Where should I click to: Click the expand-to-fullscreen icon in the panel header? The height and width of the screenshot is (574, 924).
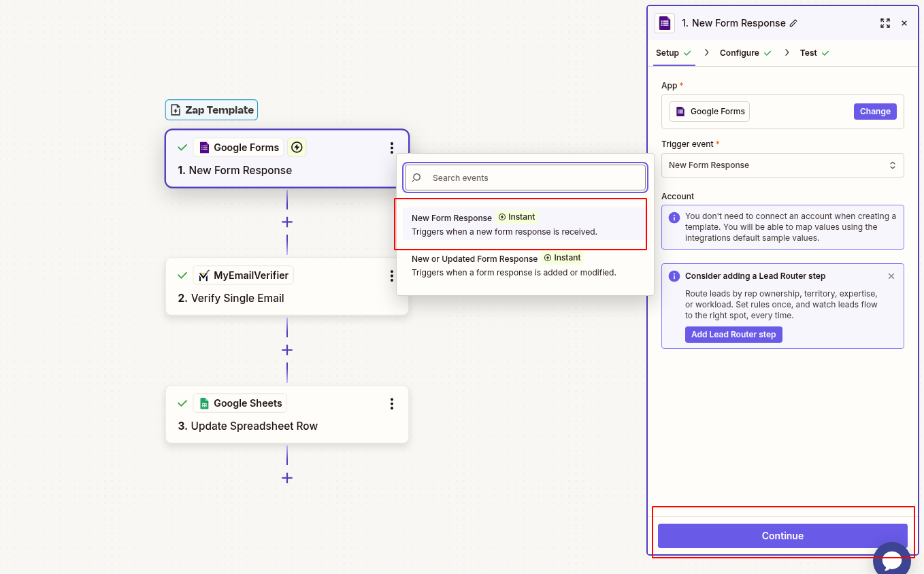click(x=885, y=22)
